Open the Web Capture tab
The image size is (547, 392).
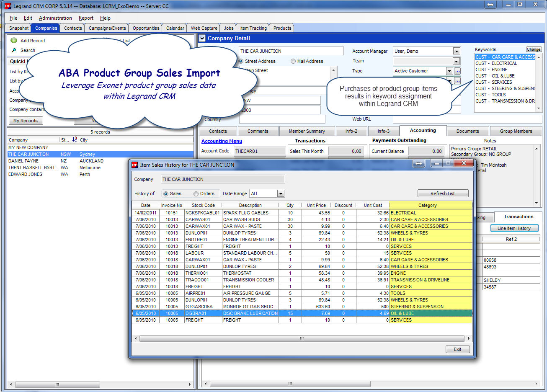[204, 28]
